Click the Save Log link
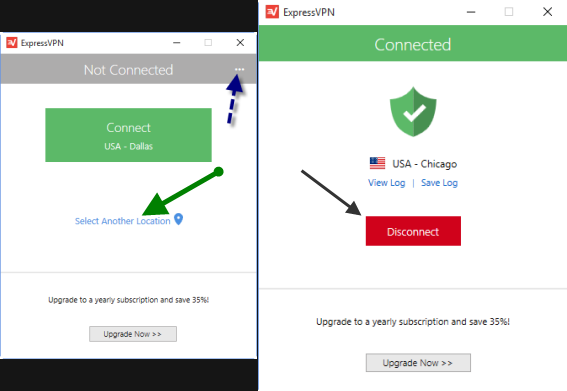This screenshot has width=567, height=391. point(439,183)
